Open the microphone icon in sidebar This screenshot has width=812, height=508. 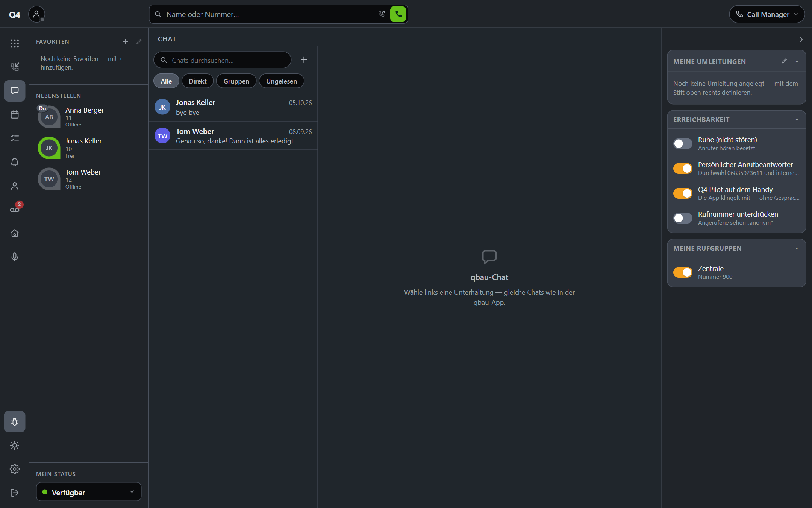pos(15,257)
